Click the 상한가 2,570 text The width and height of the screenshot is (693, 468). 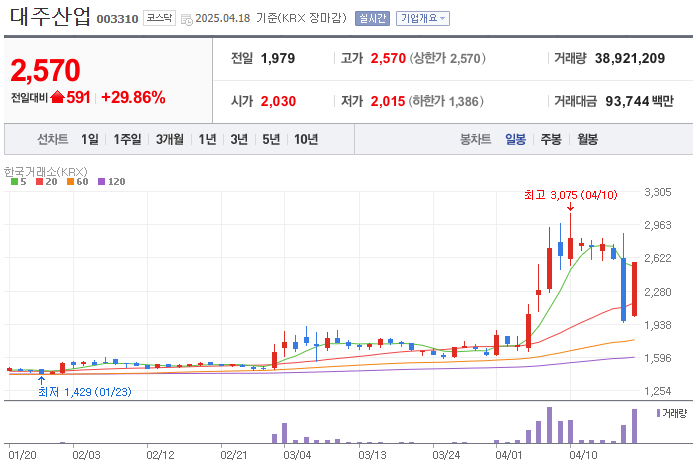click(x=447, y=58)
